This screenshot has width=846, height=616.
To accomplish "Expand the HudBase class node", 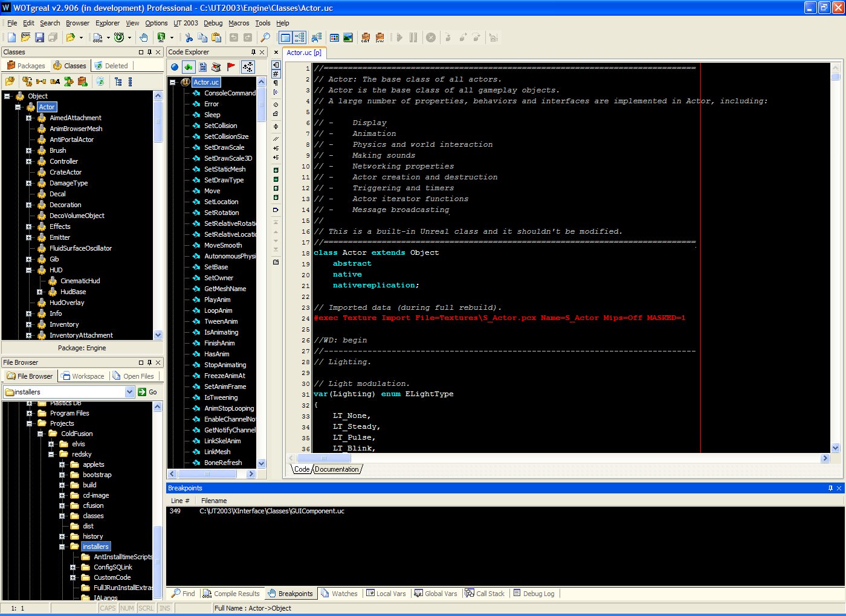I will (39, 292).
